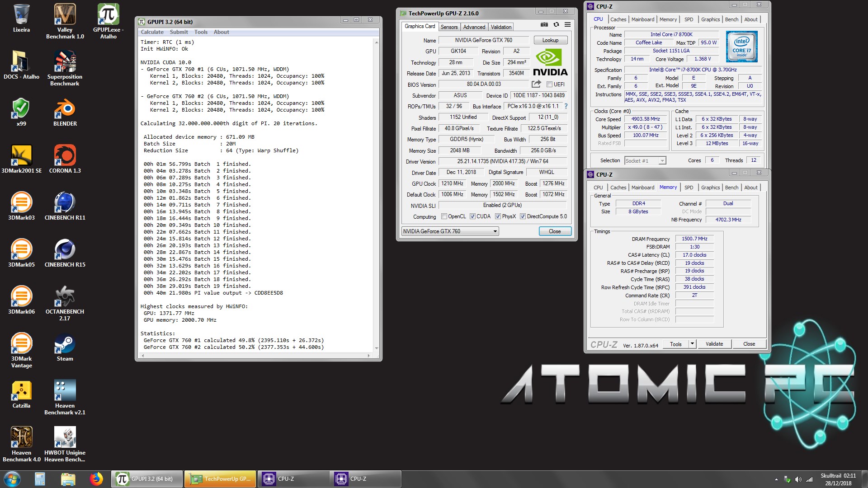868x488 pixels.
Task: Click GPU-Z screenshot camera icon
Action: tap(544, 25)
